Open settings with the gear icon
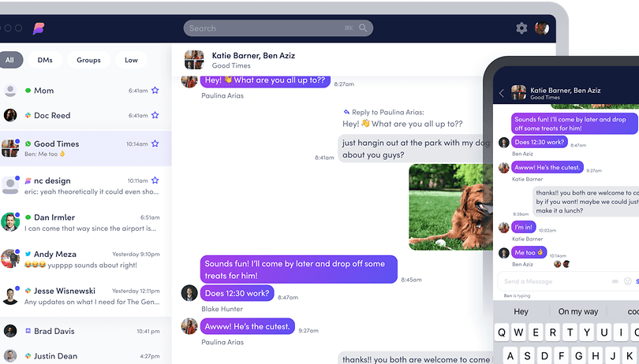 [521, 28]
